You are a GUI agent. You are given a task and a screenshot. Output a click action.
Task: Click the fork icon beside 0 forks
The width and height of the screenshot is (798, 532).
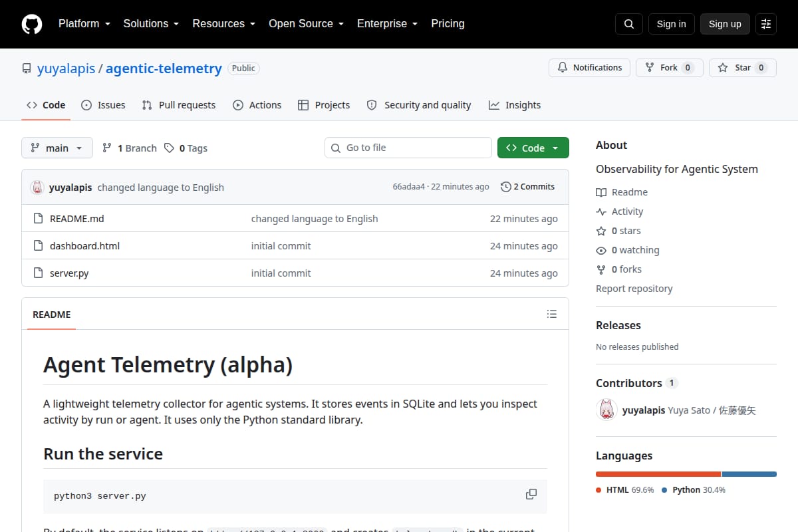click(601, 269)
